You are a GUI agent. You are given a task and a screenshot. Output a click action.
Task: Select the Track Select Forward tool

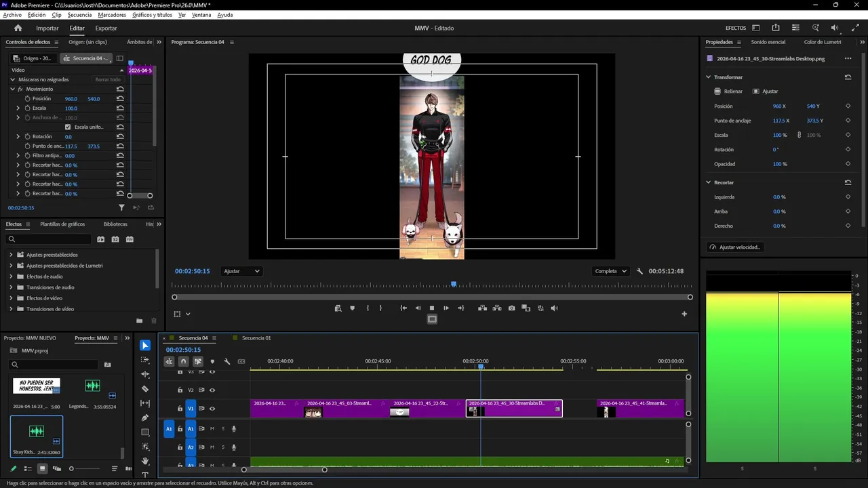[145, 360]
